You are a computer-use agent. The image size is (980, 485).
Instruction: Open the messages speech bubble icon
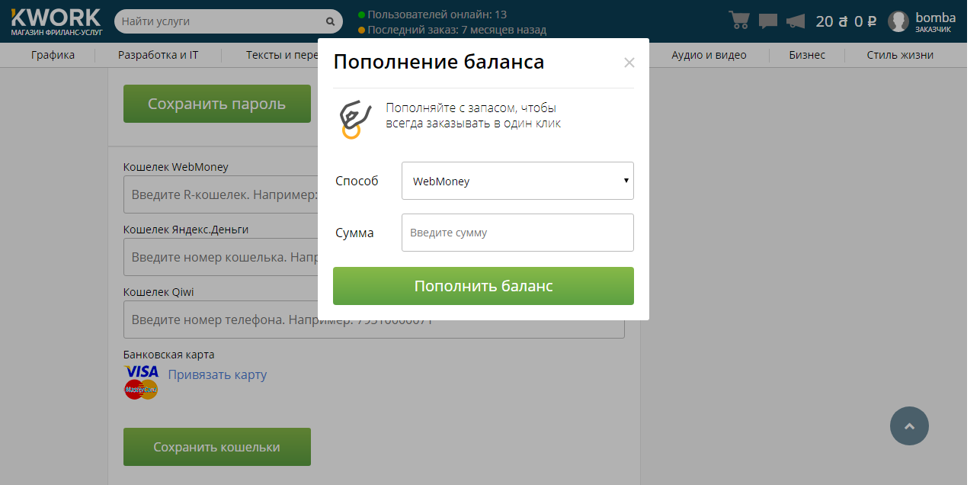[x=768, y=21]
